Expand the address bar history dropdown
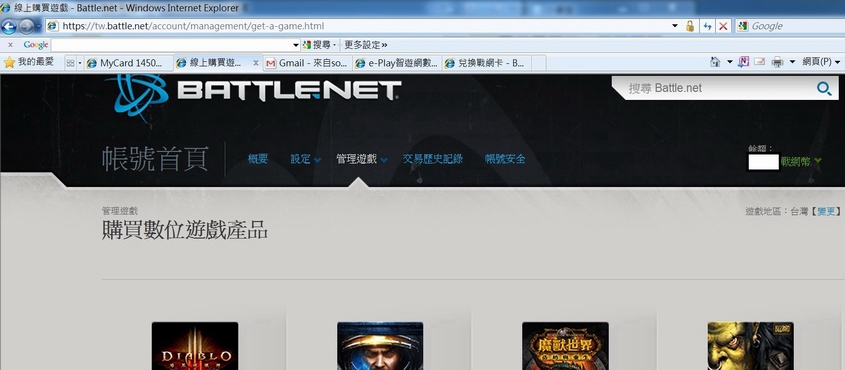This screenshot has height=370, width=845. point(675,26)
